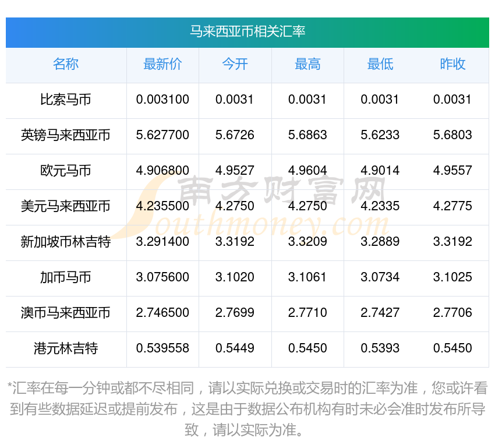Click the latest price 0.003100
Image resolution: width=495 pixels, height=448 pixels.
[x=162, y=100]
